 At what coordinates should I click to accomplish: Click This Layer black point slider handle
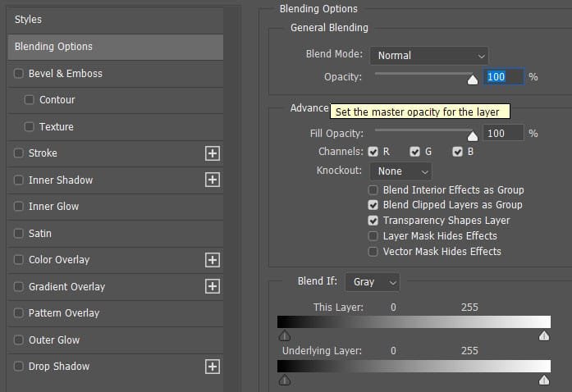point(284,335)
